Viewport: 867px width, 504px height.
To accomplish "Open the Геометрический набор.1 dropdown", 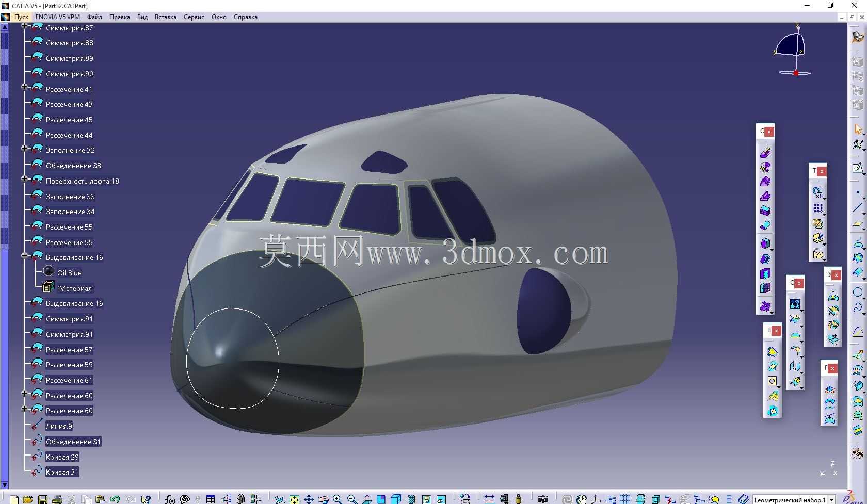I will 832,500.
